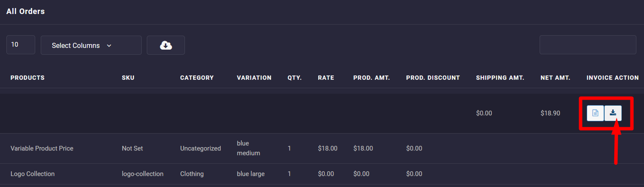Viewport: 644px width, 187px height.
Task: Click the search input box
Action: click(x=588, y=45)
